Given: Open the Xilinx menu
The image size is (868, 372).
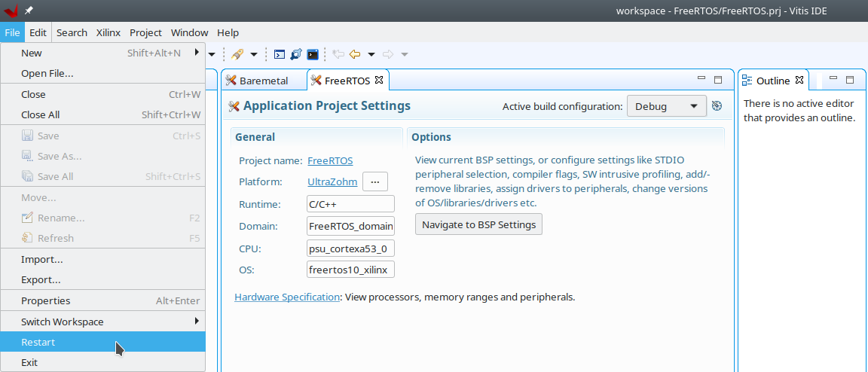Looking at the screenshot, I should (108, 32).
